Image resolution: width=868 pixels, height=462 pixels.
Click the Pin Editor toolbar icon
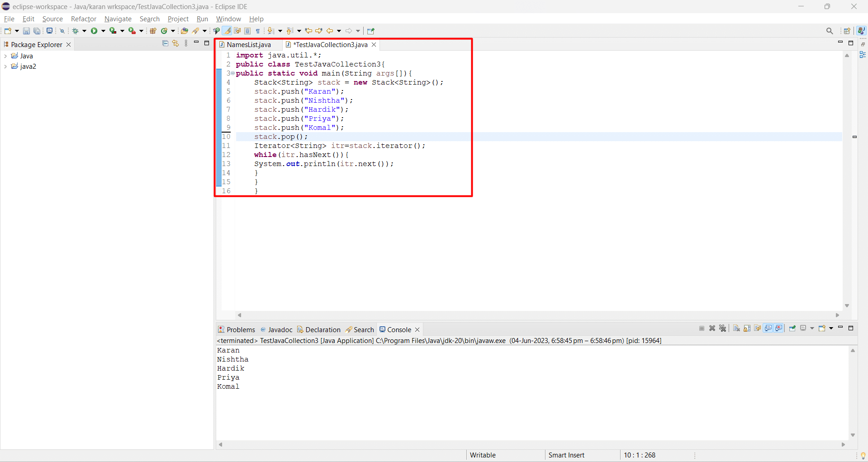(371, 31)
